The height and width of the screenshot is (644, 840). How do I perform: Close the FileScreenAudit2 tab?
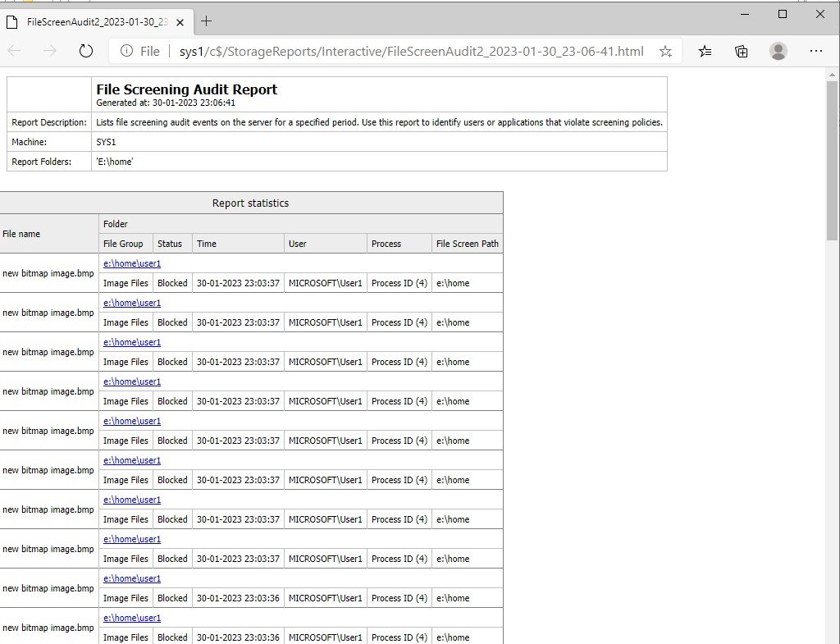click(x=180, y=22)
